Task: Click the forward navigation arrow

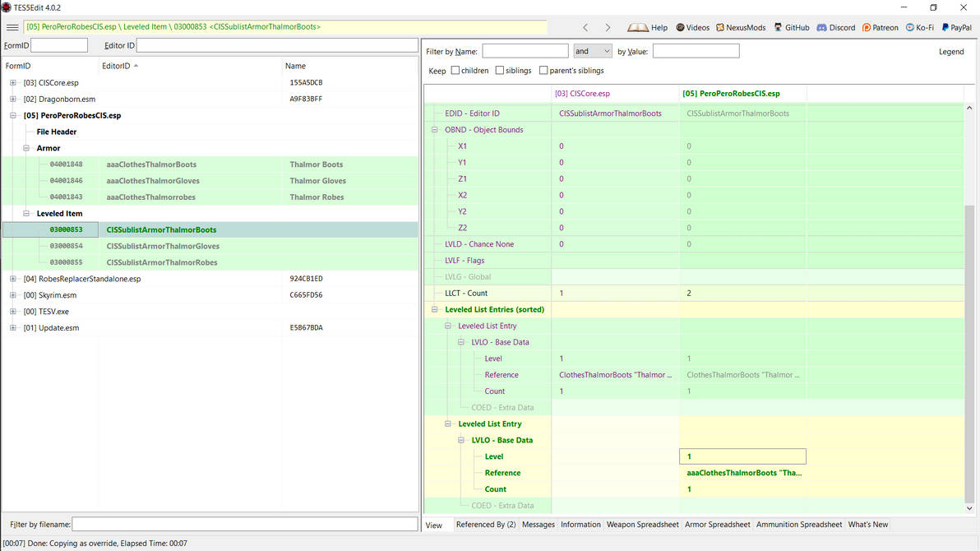Action: click(608, 27)
